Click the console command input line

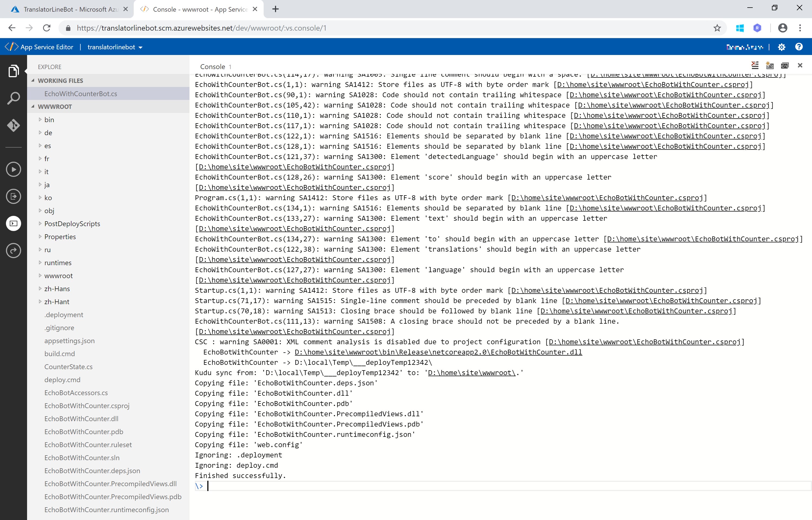[472, 486]
